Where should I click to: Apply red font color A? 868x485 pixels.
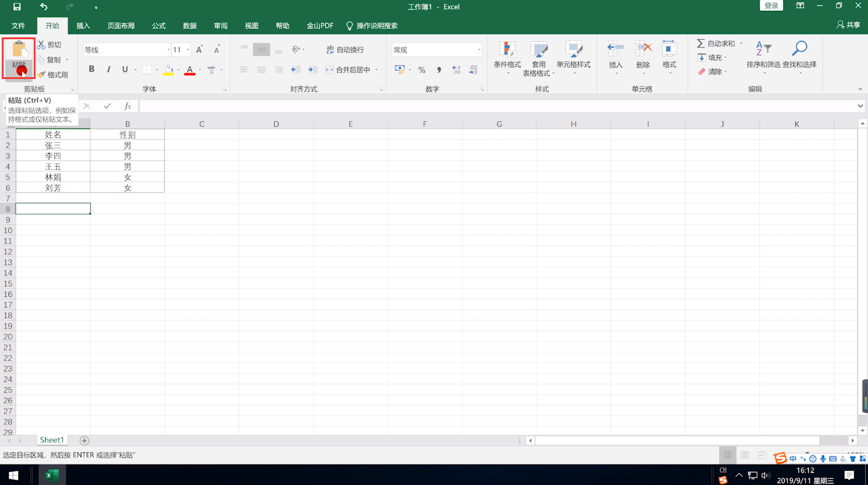click(x=190, y=70)
